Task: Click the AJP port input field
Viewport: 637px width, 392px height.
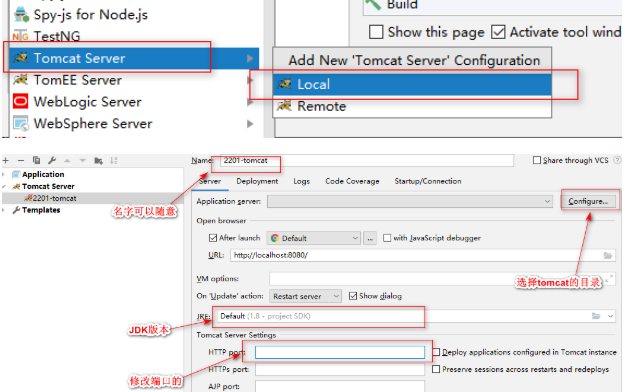Action: click(x=340, y=386)
